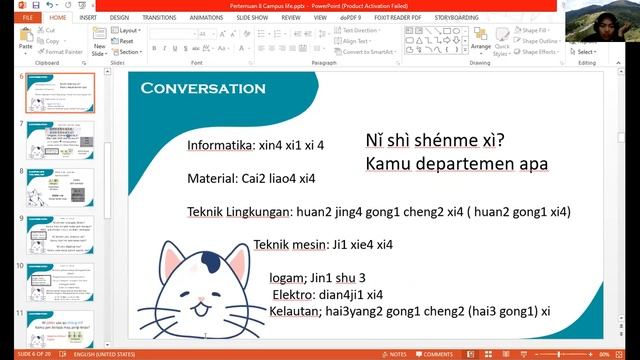Screen dimensions: 640x360
Task: Switch to SLIDE SHOW tab
Action: [252, 18]
